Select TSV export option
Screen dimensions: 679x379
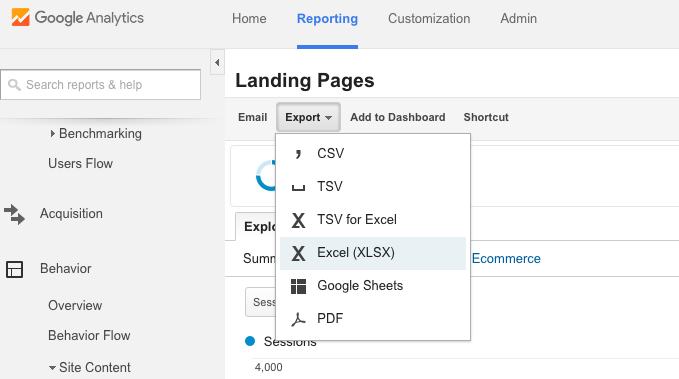coord(373,187)
